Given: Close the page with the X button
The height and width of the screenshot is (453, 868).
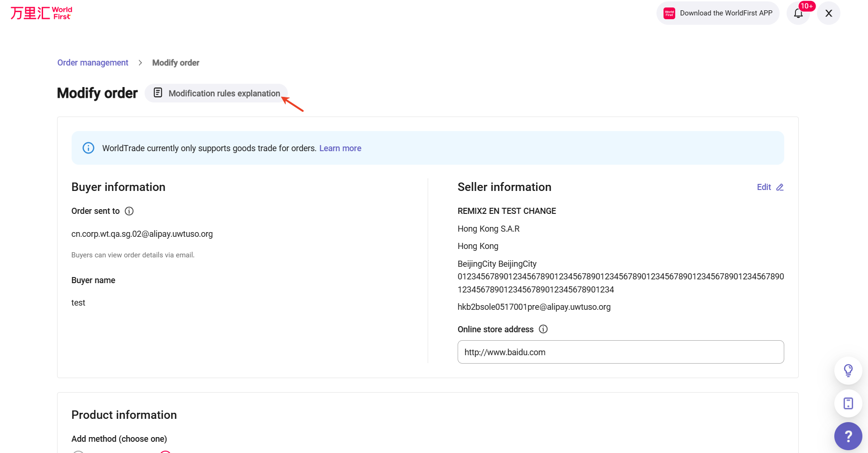Looking at the screenshot, I should [828, 13].
